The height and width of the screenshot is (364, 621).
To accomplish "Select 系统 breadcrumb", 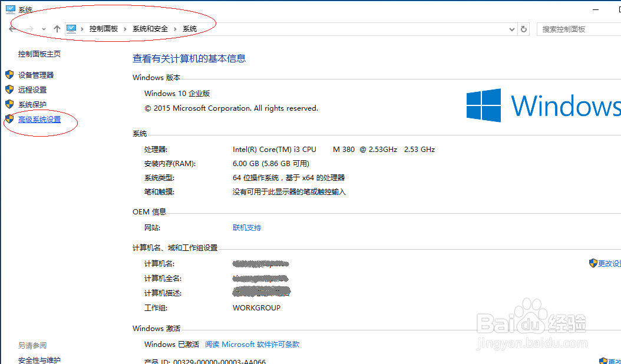I will point(190,29).
